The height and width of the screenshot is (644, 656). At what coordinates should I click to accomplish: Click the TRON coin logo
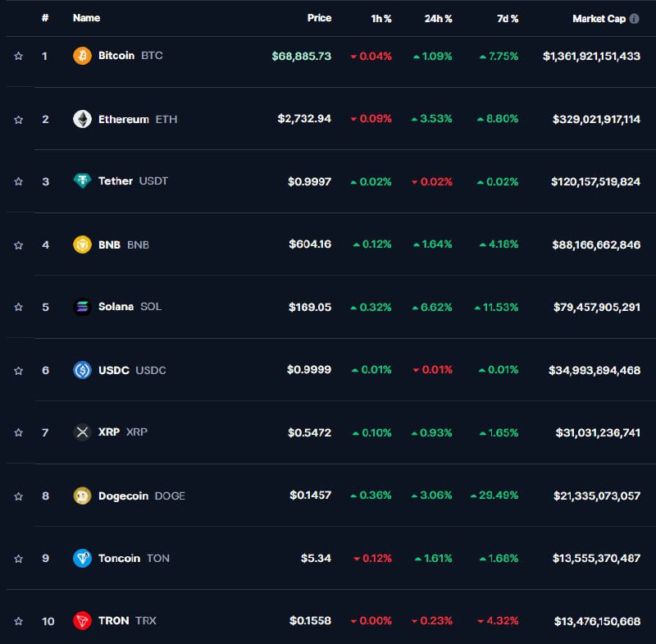coord(82,620)
